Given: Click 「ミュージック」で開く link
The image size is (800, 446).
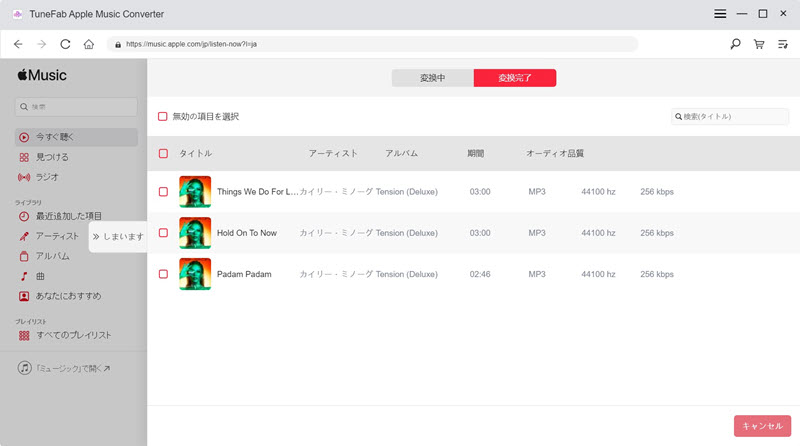Looking at the screenshot, I should pos(64,368).
